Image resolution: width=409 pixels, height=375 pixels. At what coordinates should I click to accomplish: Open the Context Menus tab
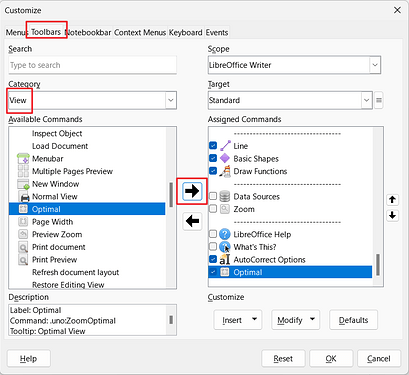(x=140, y=32)
